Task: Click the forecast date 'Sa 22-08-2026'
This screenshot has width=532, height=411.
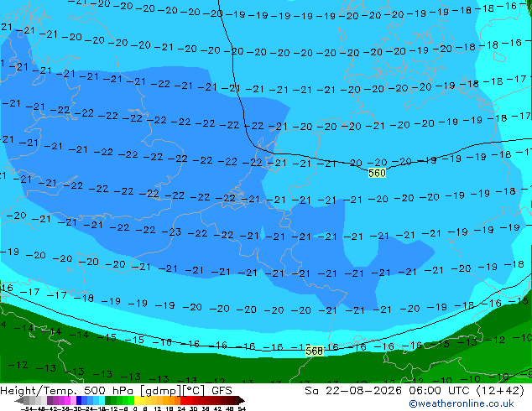Action: click(353, 391)
